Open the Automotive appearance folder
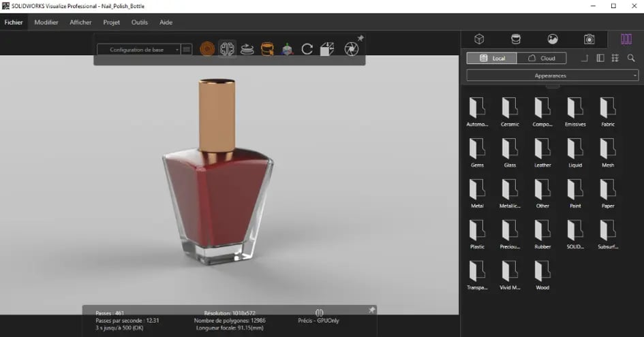The height and width of the screenshot is (337, 644). [477, 112]
